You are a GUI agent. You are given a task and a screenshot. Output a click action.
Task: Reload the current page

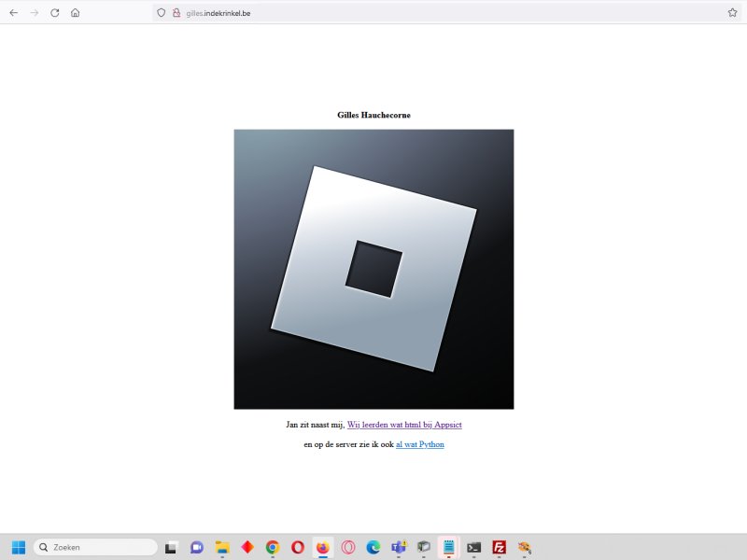pos(54,13)
